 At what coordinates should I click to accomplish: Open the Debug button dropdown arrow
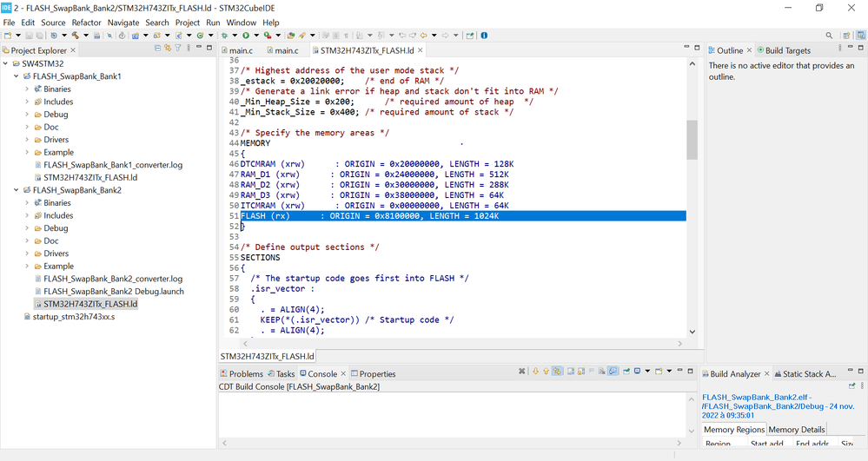point(235,36)
